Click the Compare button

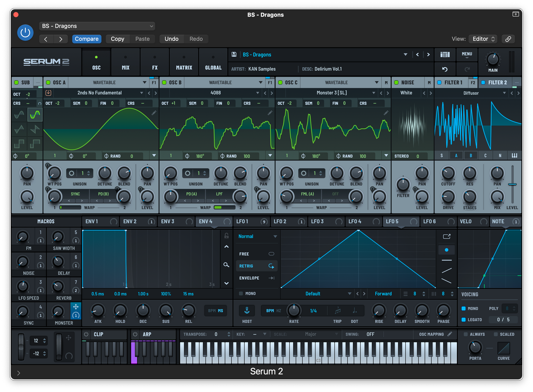coord(87,39)
